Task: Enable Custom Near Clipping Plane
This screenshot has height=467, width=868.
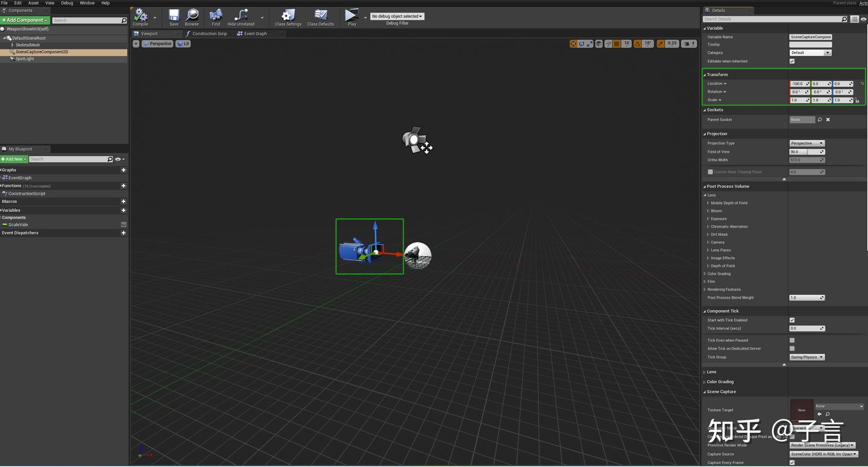Action: (709, 172)
